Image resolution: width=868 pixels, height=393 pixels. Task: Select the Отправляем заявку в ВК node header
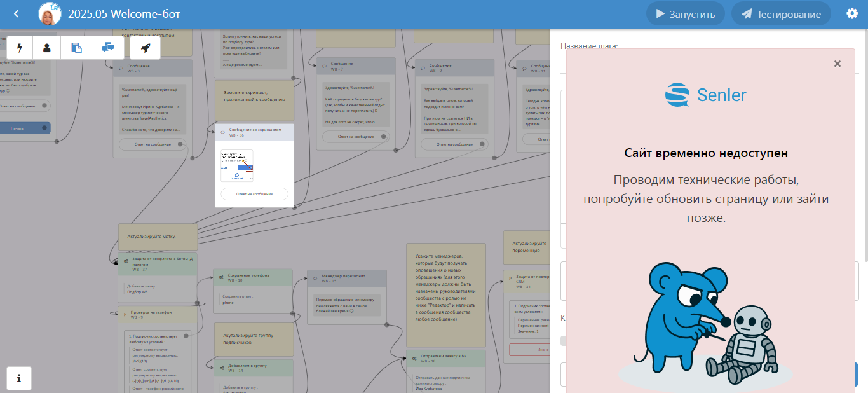[x=446, y=358]
